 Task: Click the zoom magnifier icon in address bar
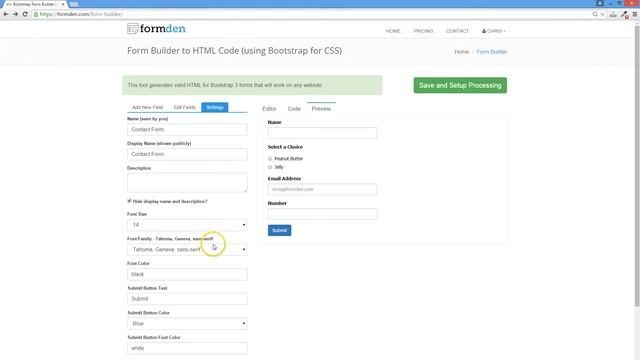[x=595, y=14]
